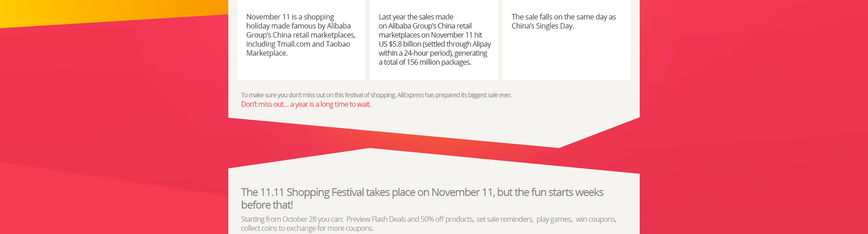Open the 'play games' link
The height and width of the screenshot is (234, 868).
click(553, 219)
